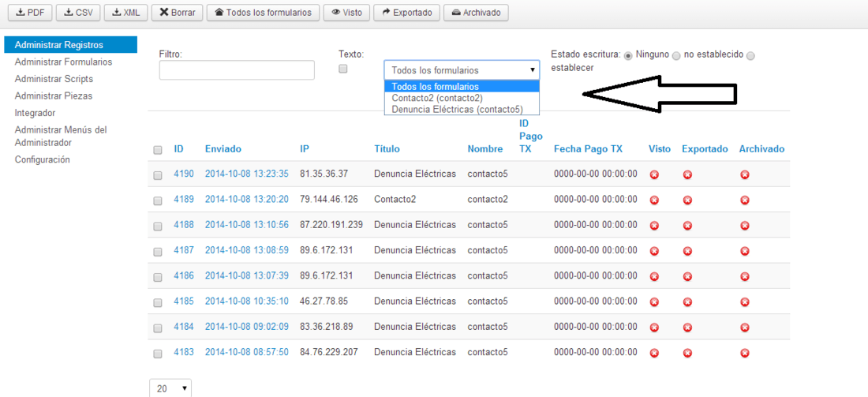Toggle Visto status icon for record 4183
Screen dimensions: 868x397
coord(654,354)
